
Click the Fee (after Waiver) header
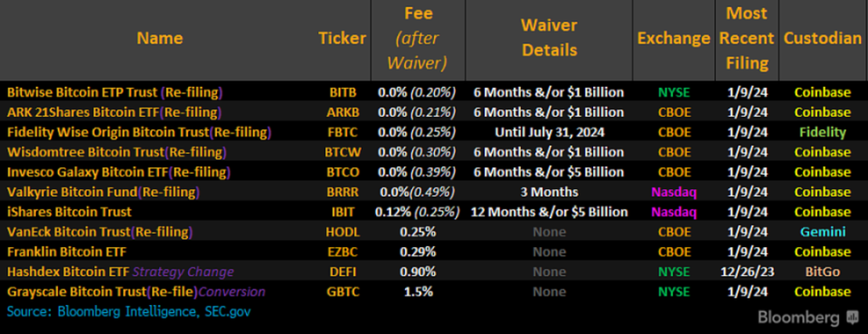click(x=418, y=38)
